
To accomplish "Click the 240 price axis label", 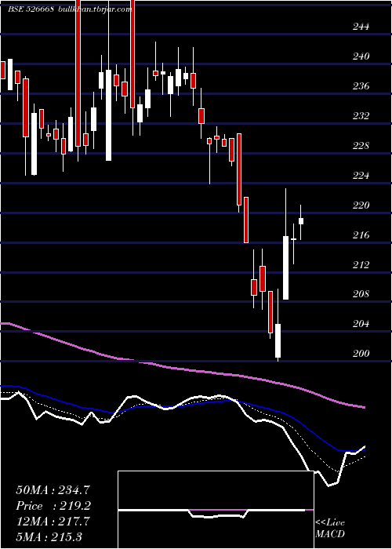I will click(x=359, y=56).
